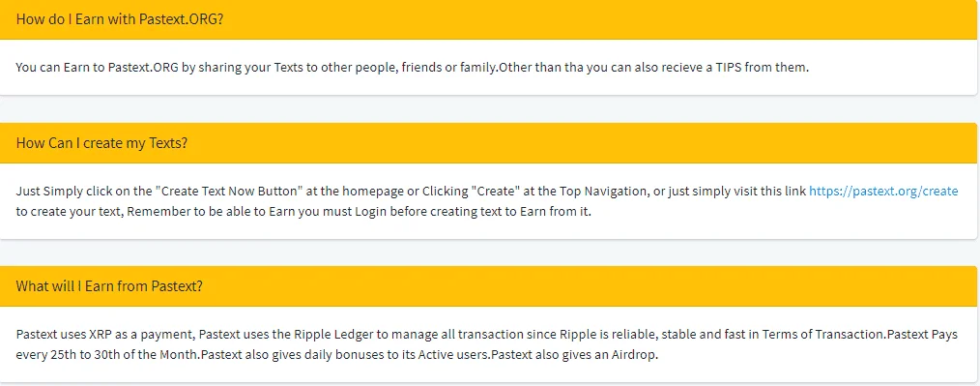Click the paragraph about XRP payment
Image resolution: width=980 pixels, height=386 pixels.
click(487, 344)
